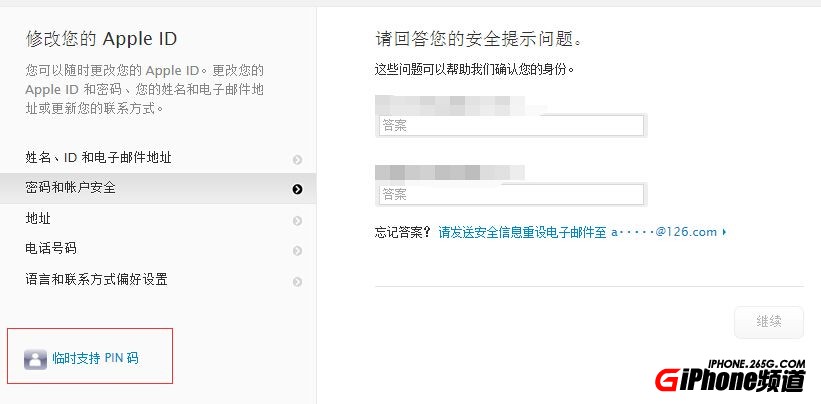Focus the first 答案 input field
821x404 pixels.
510,126
